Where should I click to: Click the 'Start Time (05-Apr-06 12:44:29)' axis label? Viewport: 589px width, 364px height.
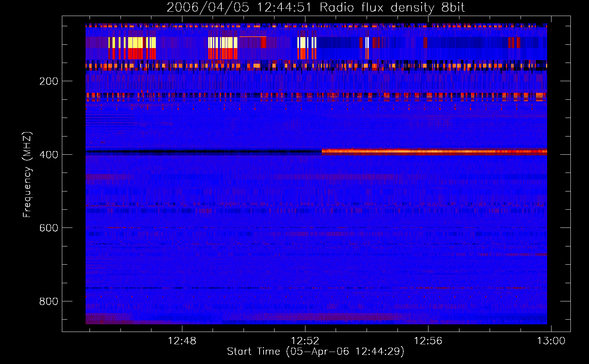pyautogui.click(x=316, y=352)
